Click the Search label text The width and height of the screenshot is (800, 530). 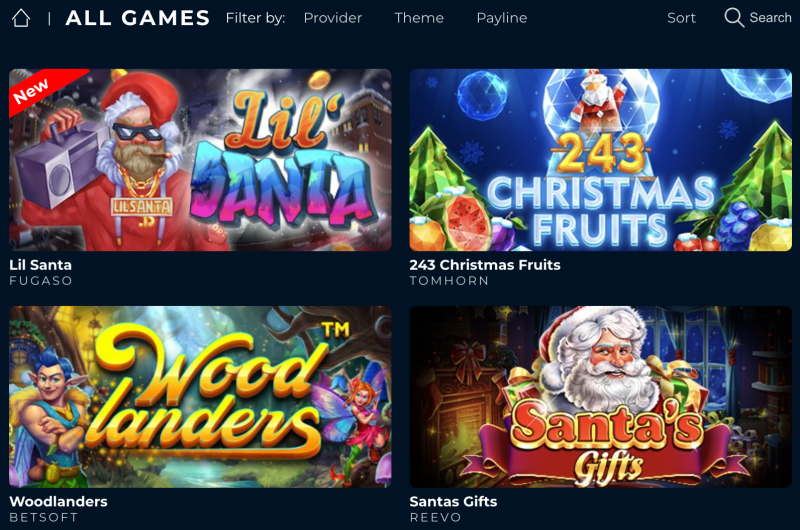click(770, 18)
